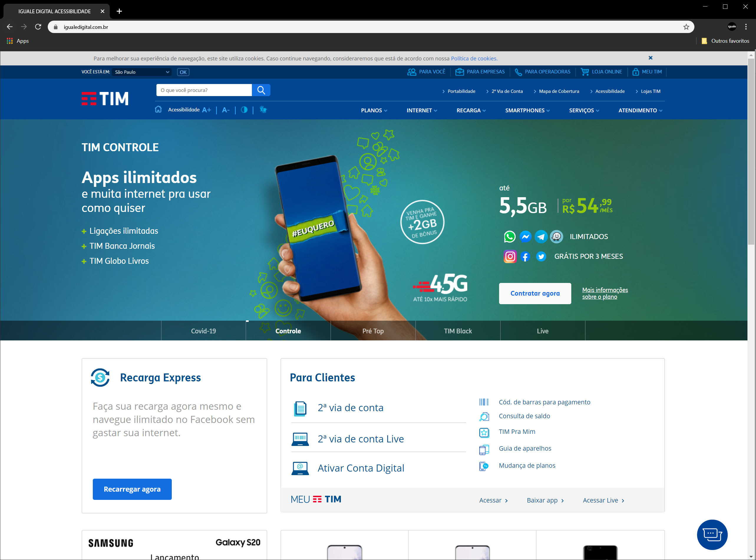756x560 pixels.
Task: Open the Libras sign-language hands icon
Action: (263, 109)
